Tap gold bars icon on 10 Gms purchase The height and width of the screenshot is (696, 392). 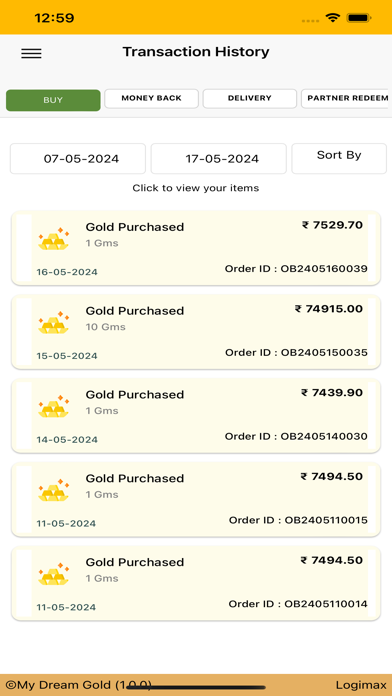pos(53,323)
